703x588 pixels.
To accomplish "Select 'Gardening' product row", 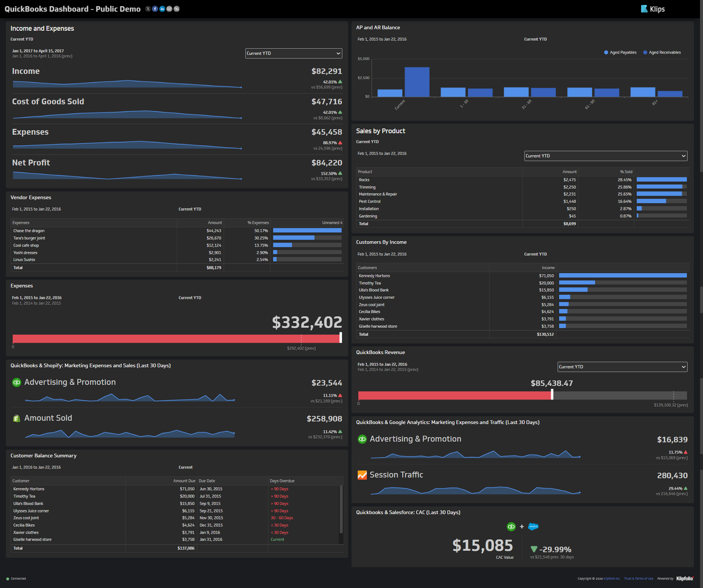I will coord(522,216).
